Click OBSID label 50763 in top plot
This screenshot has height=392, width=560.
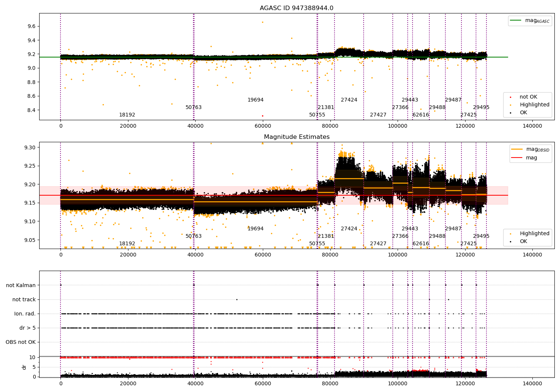[x=193, y=108]
